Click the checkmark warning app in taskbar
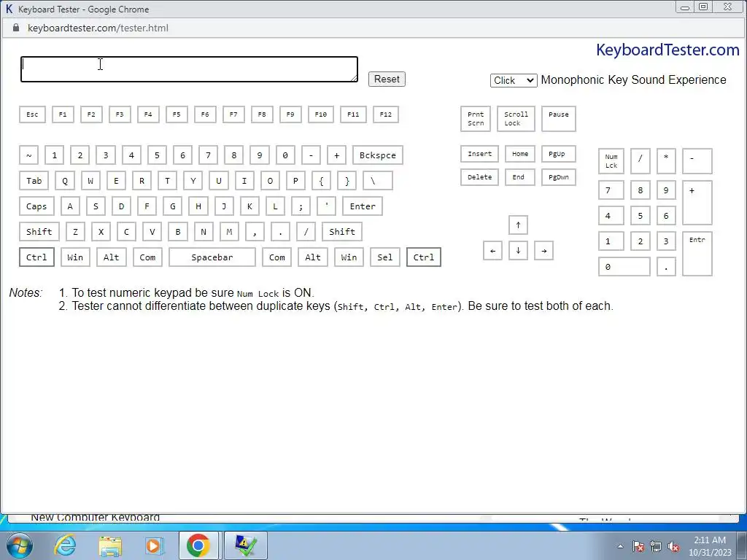Viewport: 747px width, 560px height. point(245,545)
